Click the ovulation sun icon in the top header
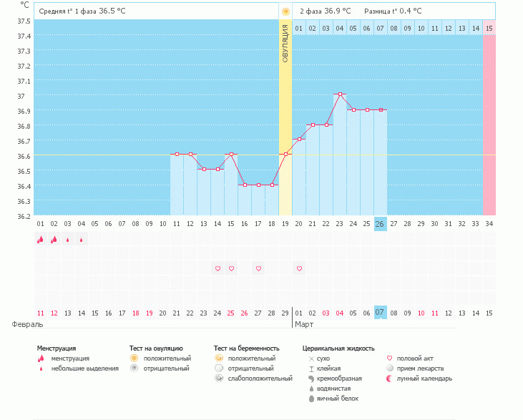 pyautogui.click(x=285, y=11)
